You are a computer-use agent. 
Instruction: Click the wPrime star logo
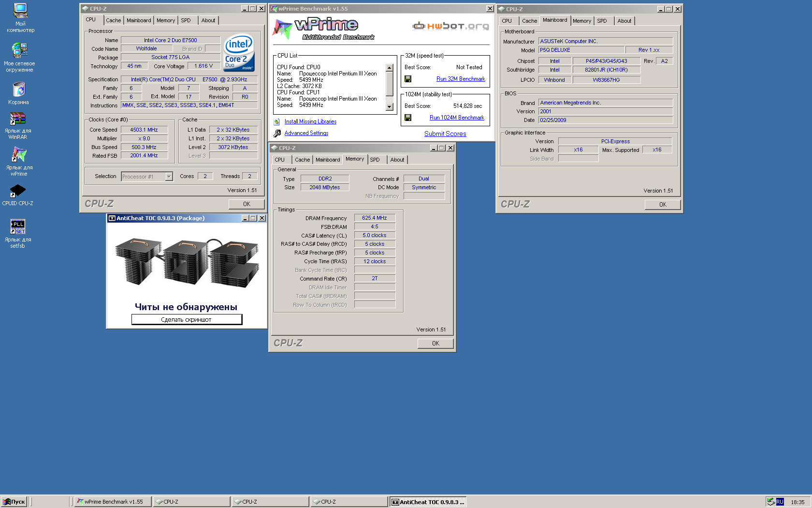click(x=282, y=28)
